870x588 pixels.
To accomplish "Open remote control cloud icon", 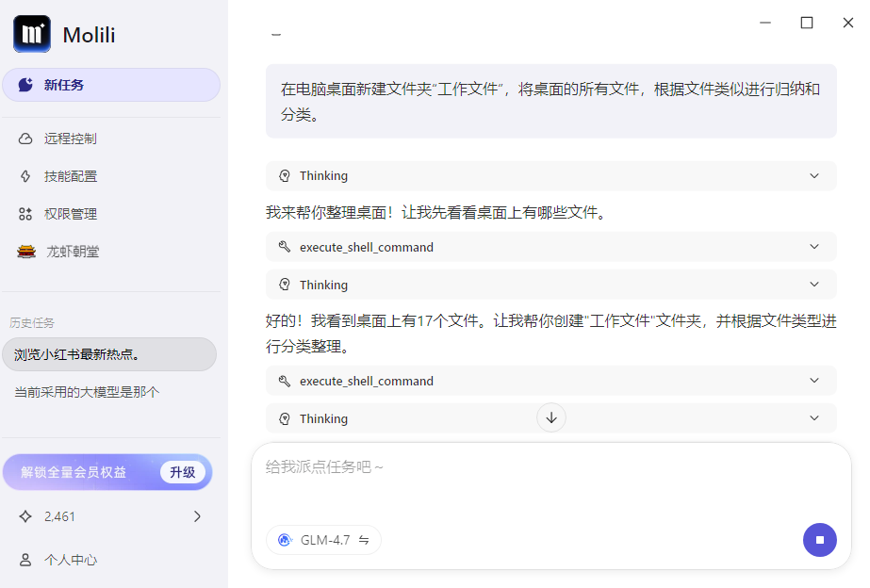I will [x=25, y=139].
